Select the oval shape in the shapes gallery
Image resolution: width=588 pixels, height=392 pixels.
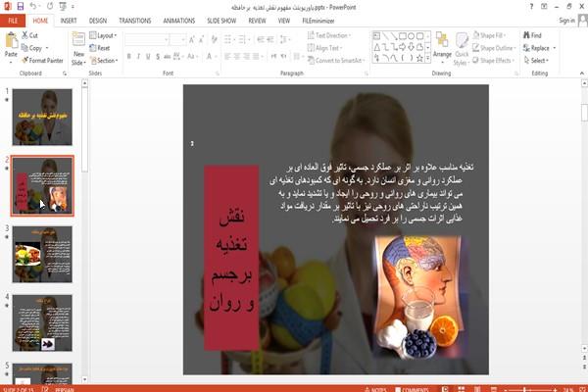pyautogui.click(x=412, y=36)
